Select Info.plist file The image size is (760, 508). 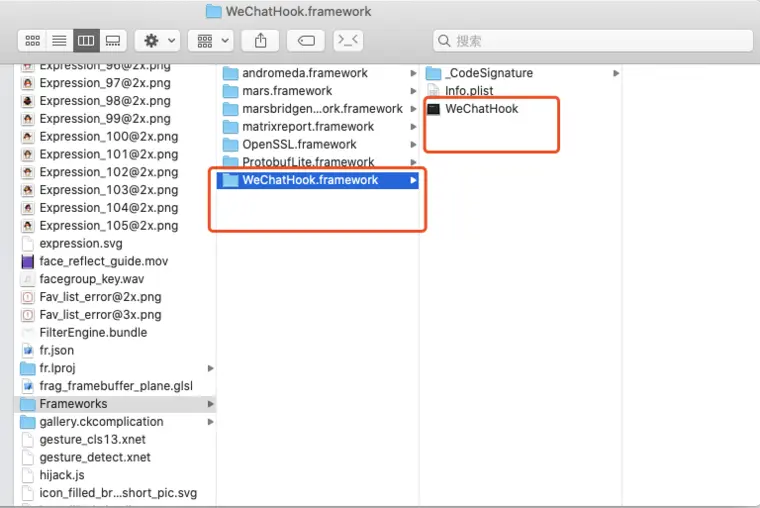[521, 91]
